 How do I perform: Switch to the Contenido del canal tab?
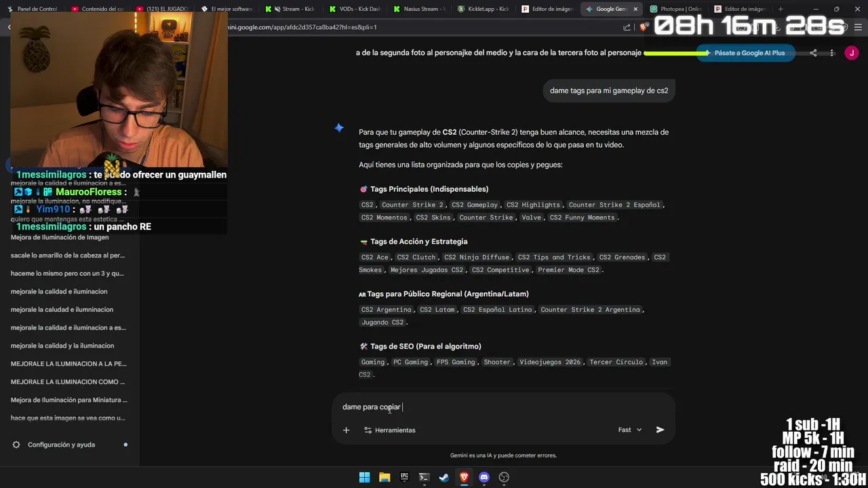(97, 9)
